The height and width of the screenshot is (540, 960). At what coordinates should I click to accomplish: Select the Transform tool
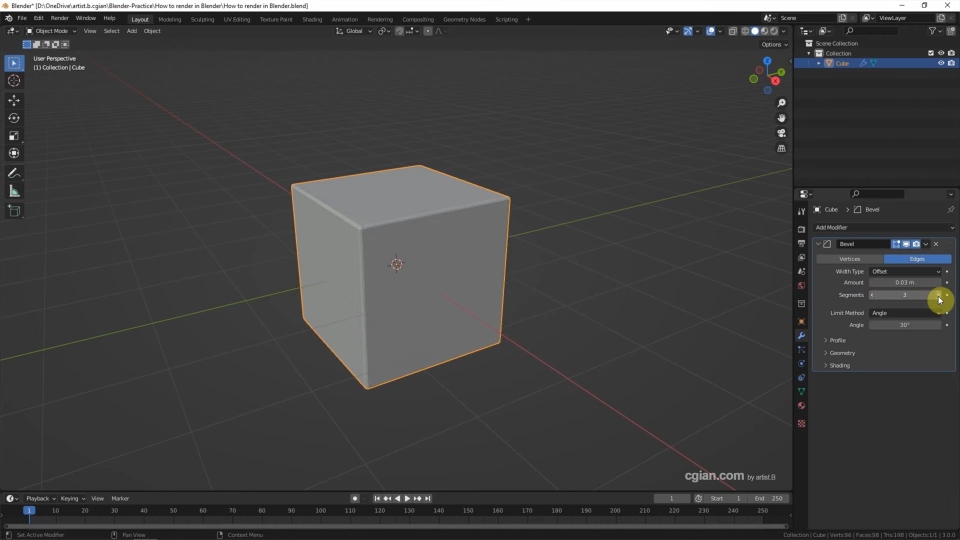(13, 153)
